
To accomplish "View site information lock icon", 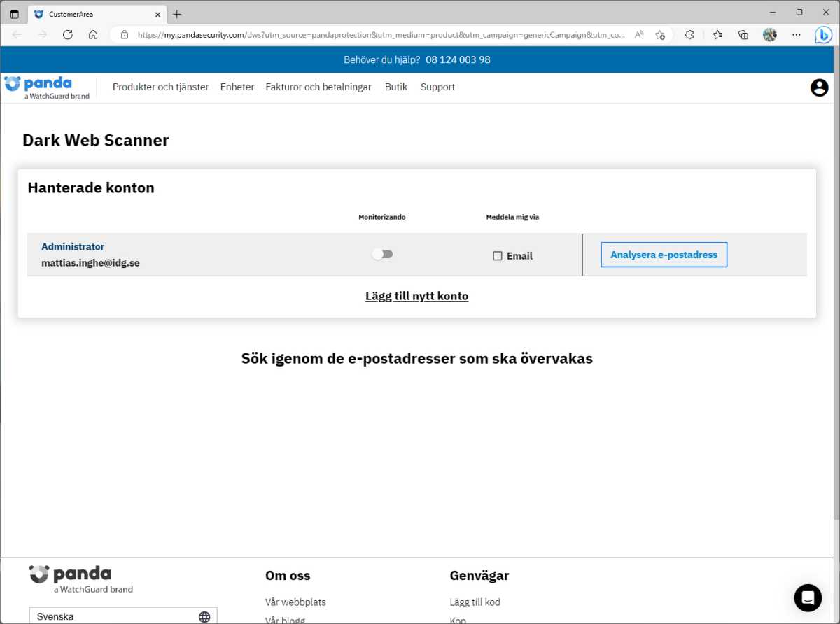I will point(125,34).
